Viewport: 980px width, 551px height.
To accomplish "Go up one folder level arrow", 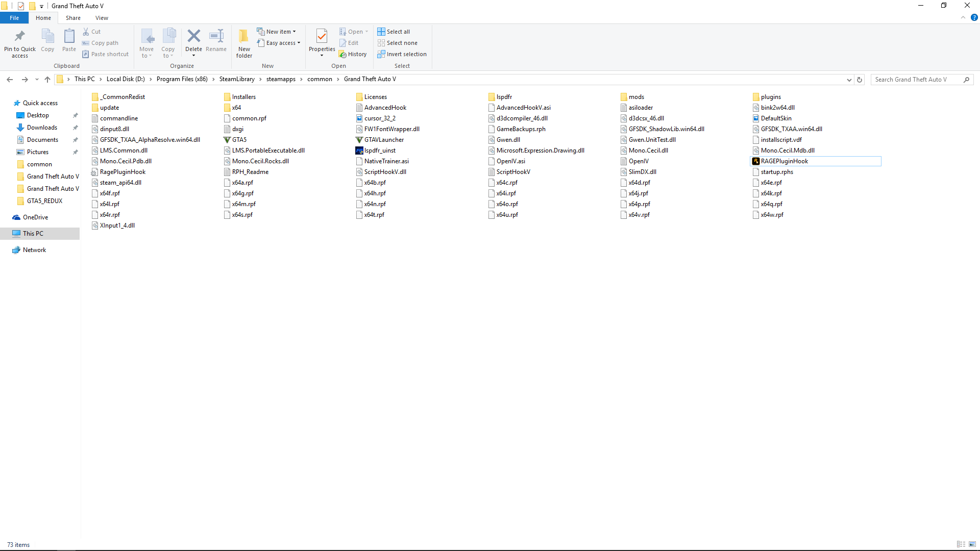I will (x=47, y=80).
